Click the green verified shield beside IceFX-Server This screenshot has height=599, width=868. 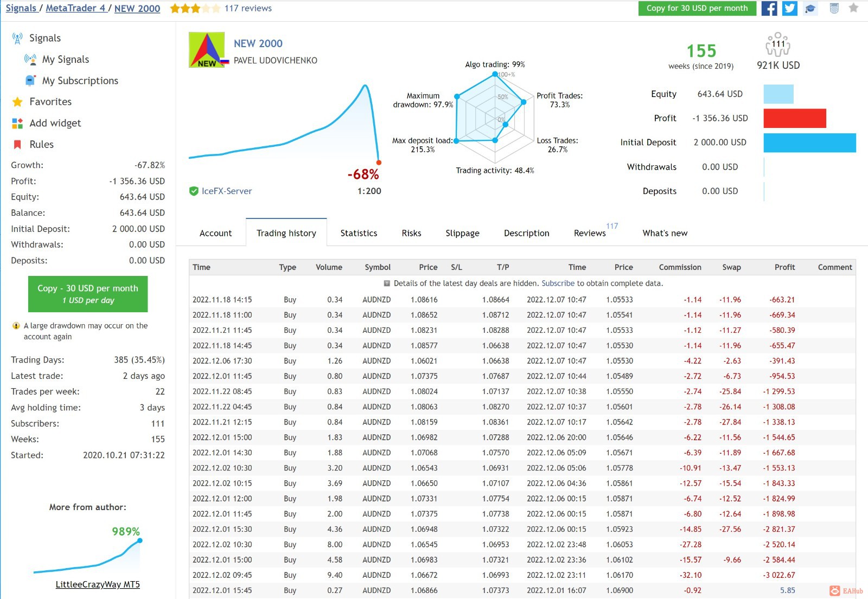pos(194,191)
